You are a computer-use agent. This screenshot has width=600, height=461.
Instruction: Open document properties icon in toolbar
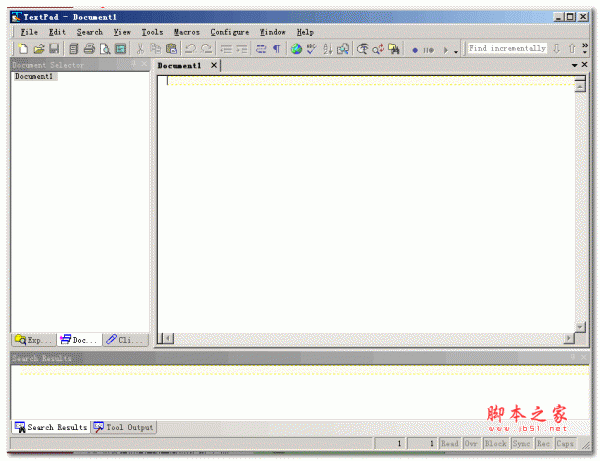[73, 49]
